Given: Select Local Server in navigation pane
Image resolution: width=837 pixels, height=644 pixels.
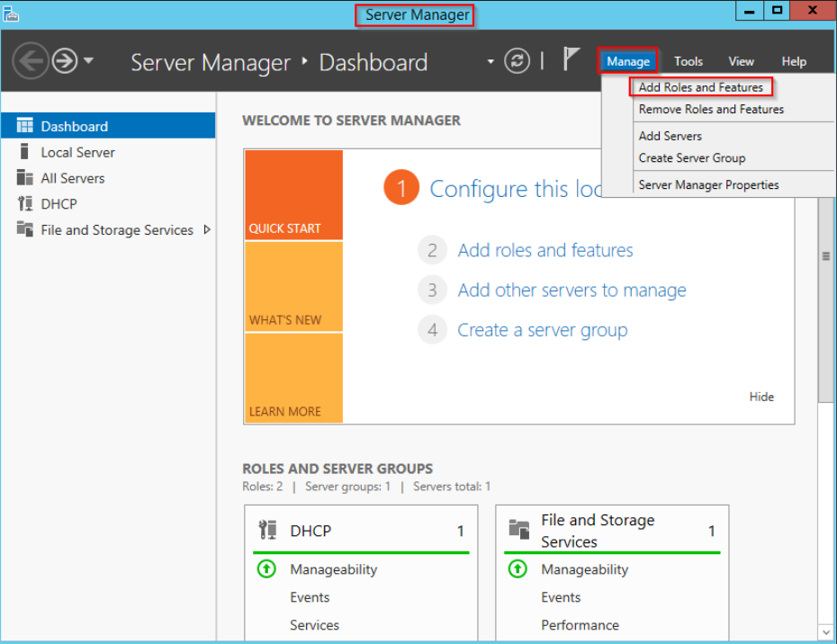Looking at the screenshot, I should (x=108, y=152).
